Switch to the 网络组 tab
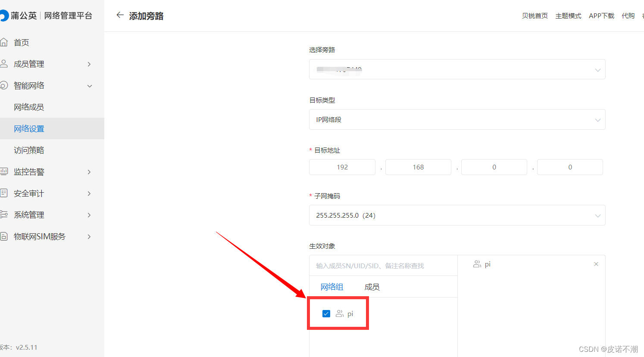 (x=332, y=287)
